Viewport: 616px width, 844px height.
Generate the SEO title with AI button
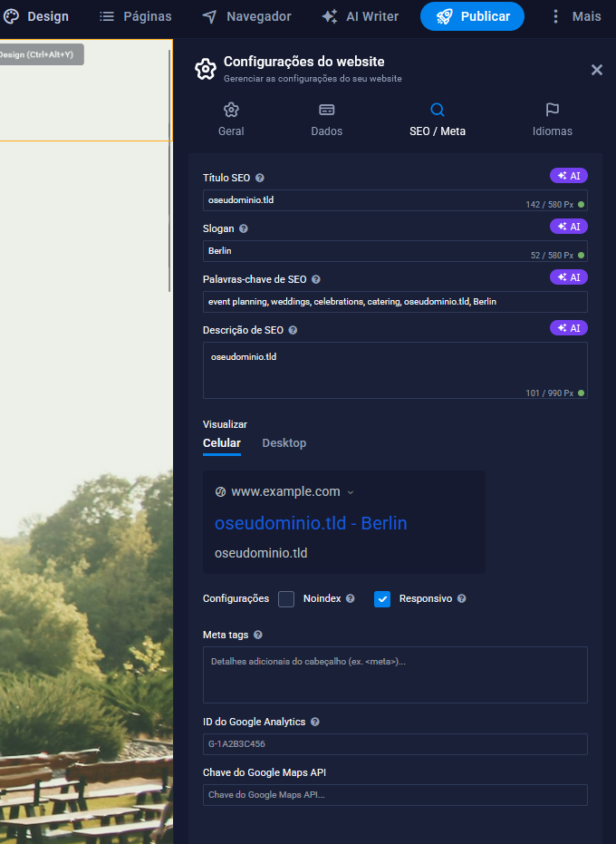[568, 176]
